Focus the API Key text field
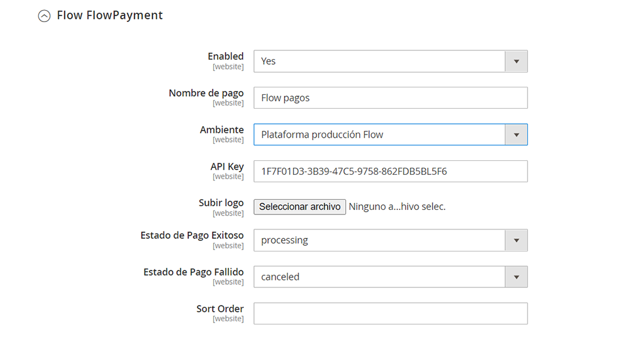 tap(390, 171)
